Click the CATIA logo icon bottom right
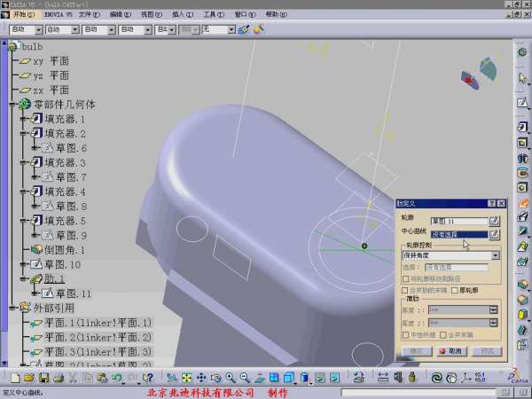This screenshot has height=399, width=532. pyautogui.click(x=520, y=377)
